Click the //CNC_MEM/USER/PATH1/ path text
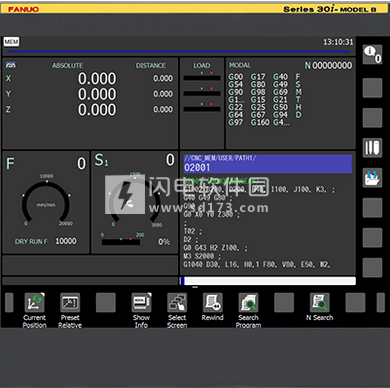The image size is (390, 388). point(220,158)
